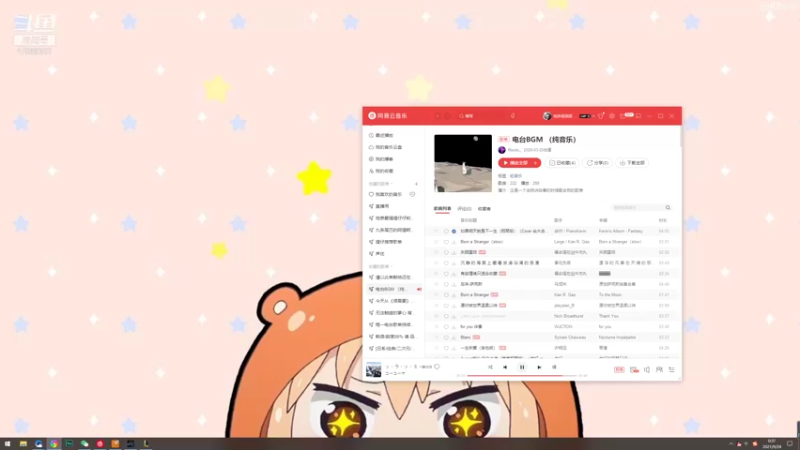
Task: Download the song for you 伴奏
Action: [x=454, y=327]
